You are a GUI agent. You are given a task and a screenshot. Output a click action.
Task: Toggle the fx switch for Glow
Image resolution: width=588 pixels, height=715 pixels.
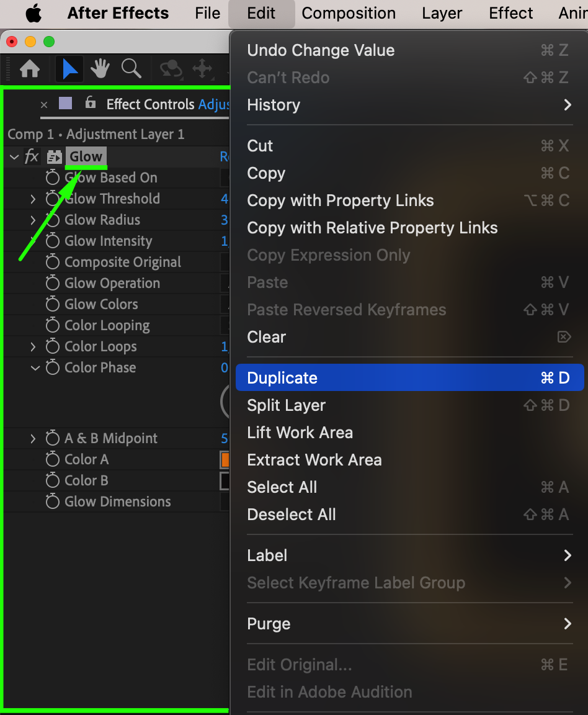pyautogui.click(x=32, y=156)
